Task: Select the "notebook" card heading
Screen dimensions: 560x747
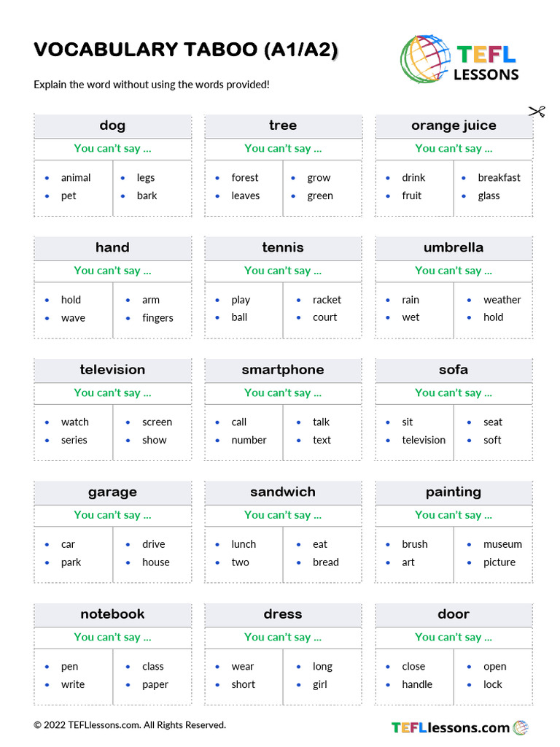Action: [x=112, y=614]
